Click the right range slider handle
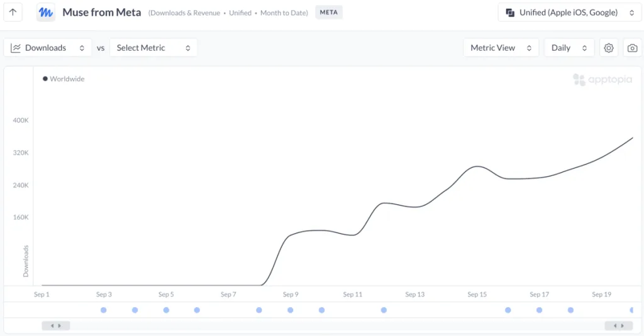Screen dimensions: 644x336 [619, 326]
